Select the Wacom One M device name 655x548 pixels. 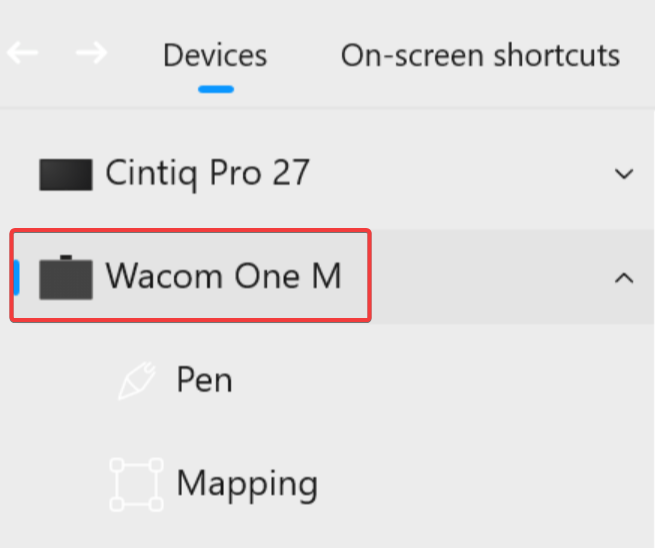[x=223, y=276]
